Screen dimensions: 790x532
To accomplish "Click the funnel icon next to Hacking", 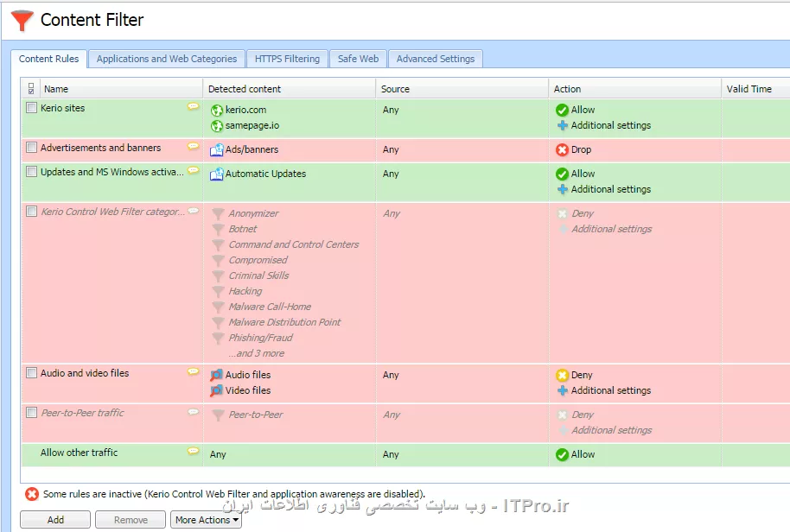I will [218, 292].
